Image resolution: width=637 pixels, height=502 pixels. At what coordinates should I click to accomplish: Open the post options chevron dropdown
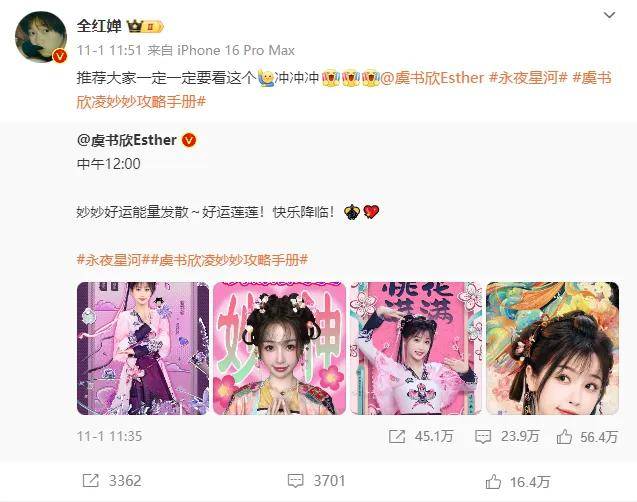(609, 15)
